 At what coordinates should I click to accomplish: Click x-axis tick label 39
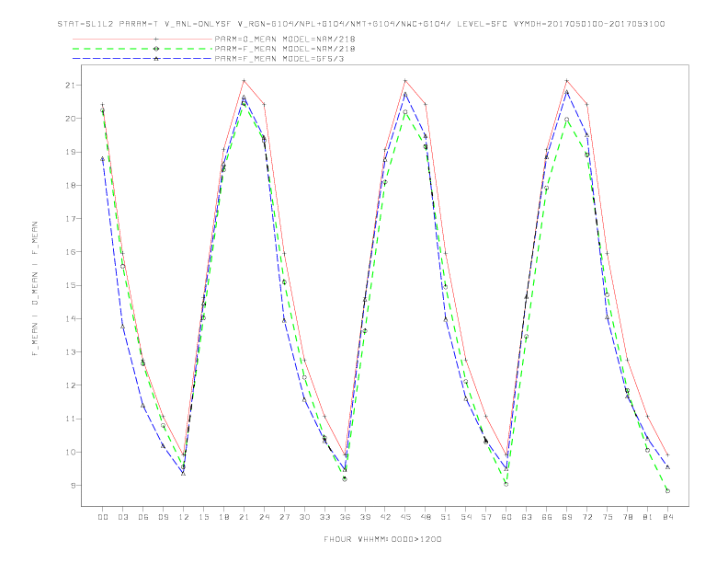[365, 517]
